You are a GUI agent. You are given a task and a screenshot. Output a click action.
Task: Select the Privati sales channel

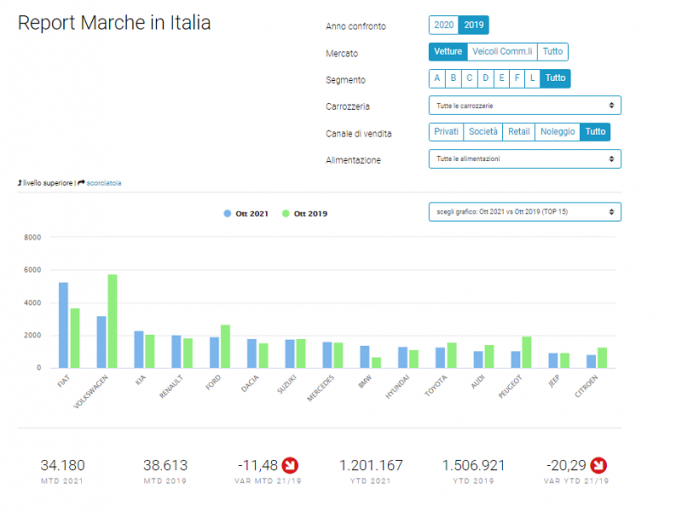coord(446,132)
